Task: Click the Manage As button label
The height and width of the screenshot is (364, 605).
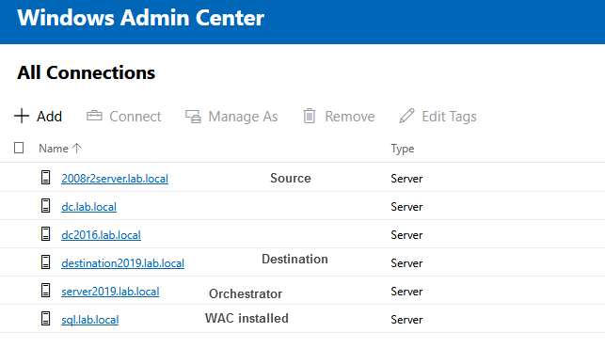Action: [243, 117]
